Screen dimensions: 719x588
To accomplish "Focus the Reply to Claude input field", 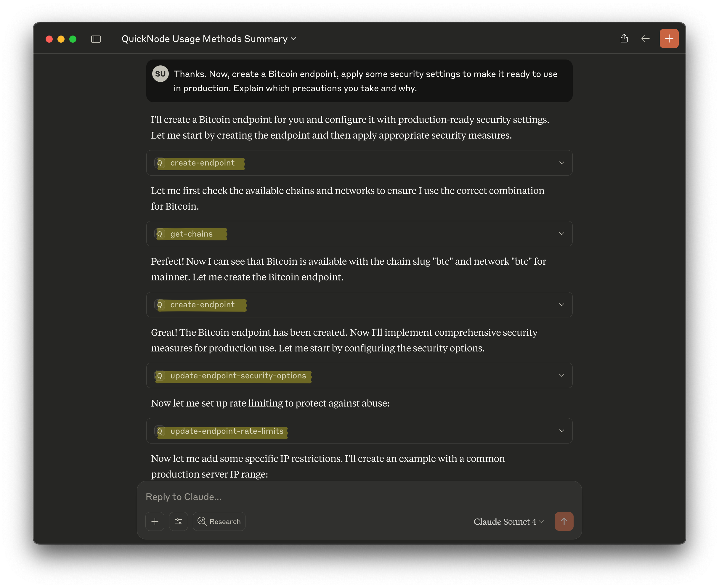I will coord(359,497).
